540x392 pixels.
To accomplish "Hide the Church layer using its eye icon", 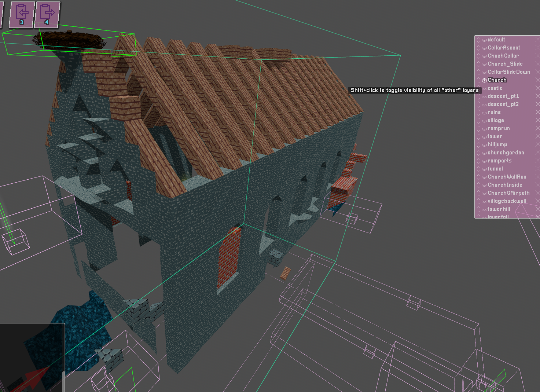I will [484, 80].
